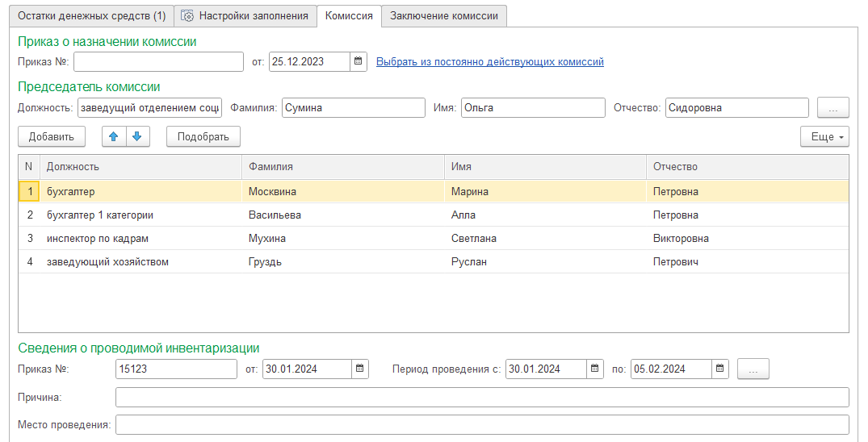Image resolution: width=868 pixels, height=442 pixels.
Task: Focus the commission Приказ № input field
Action: 158,61
